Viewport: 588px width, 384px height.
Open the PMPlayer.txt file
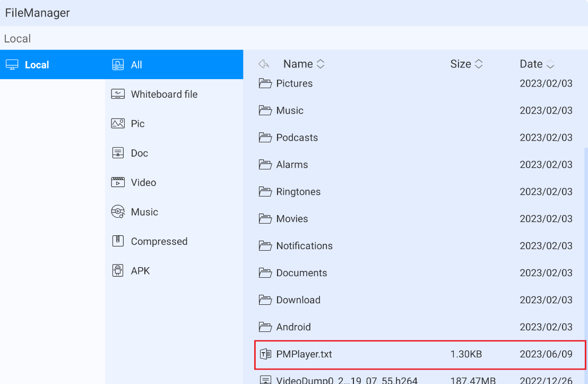click(x=304, y=354)
